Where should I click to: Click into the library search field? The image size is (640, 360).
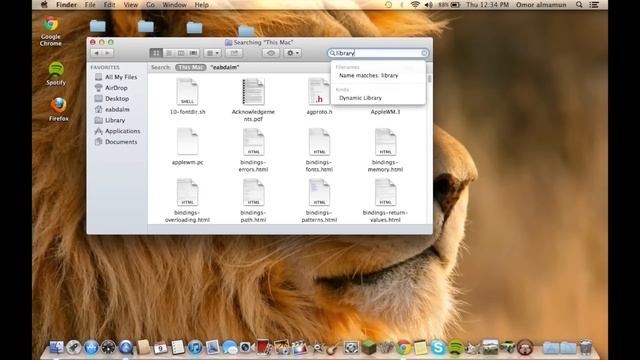(x=378, y=53)
